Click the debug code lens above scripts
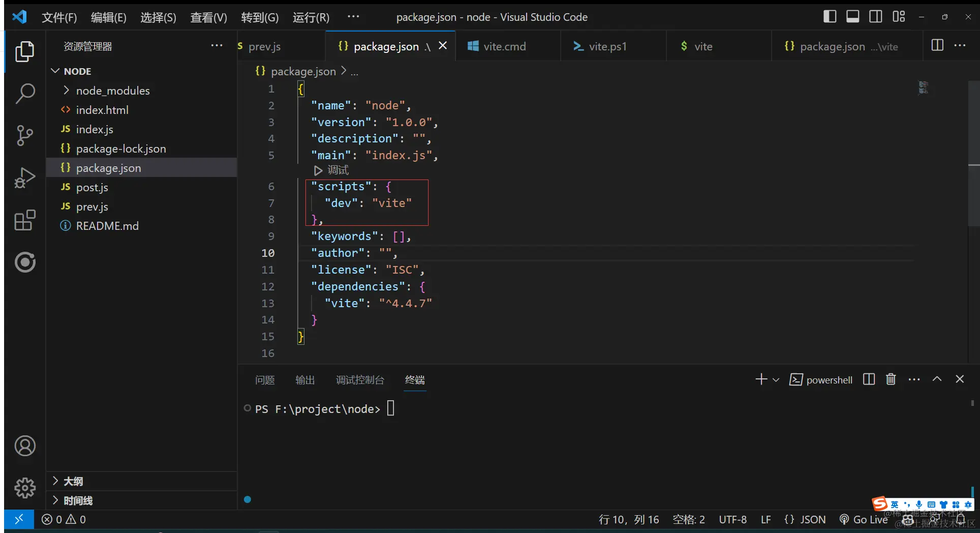980x533 pixels. click(331, 170)
